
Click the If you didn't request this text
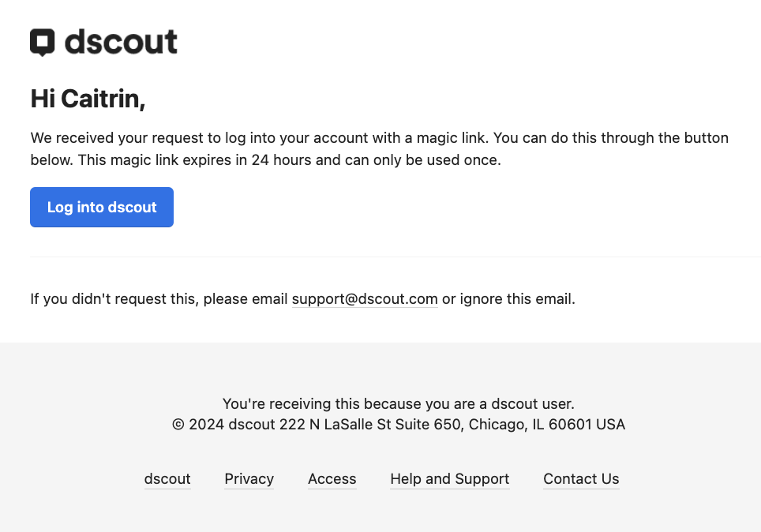tap(114, 299)
